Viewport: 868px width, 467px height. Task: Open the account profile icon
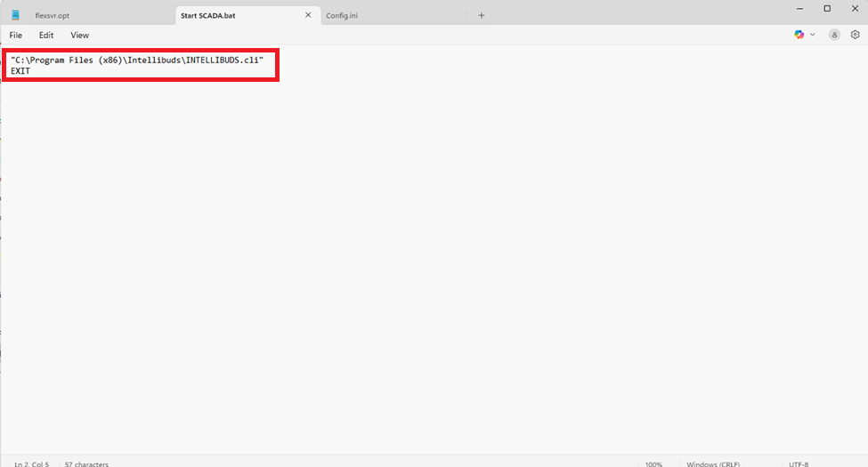[834, 35]
